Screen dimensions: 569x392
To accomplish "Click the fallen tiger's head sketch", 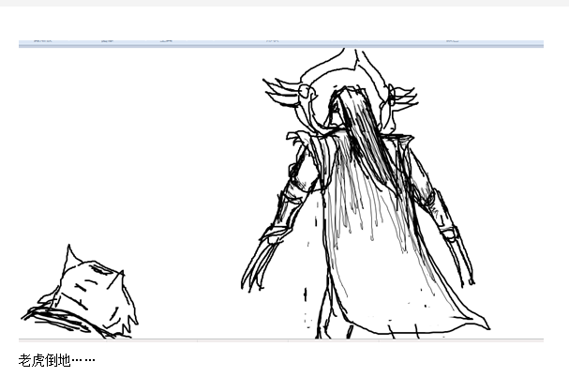I will 89,291.
